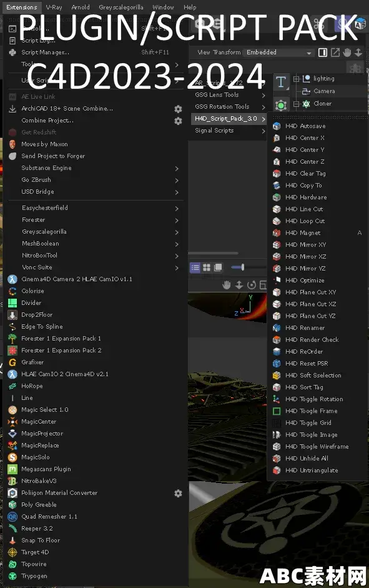369x588 pixels.
Task: Toggle H4D Toggle Frame
Action: pyautogui.click(x=312, y=411)
